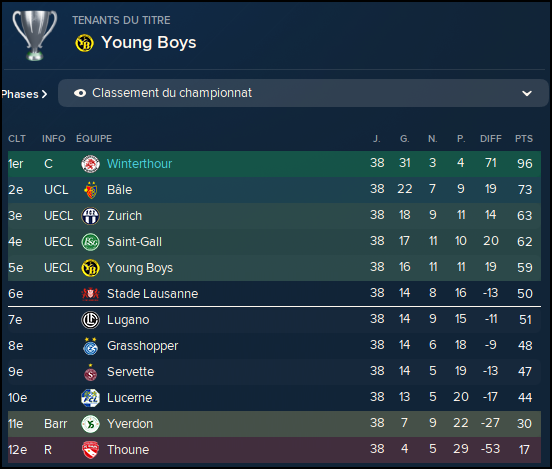Open the Winterthour team name link
Image resolution: width=552 pixels, height=469 pixels.
(139, 164)
